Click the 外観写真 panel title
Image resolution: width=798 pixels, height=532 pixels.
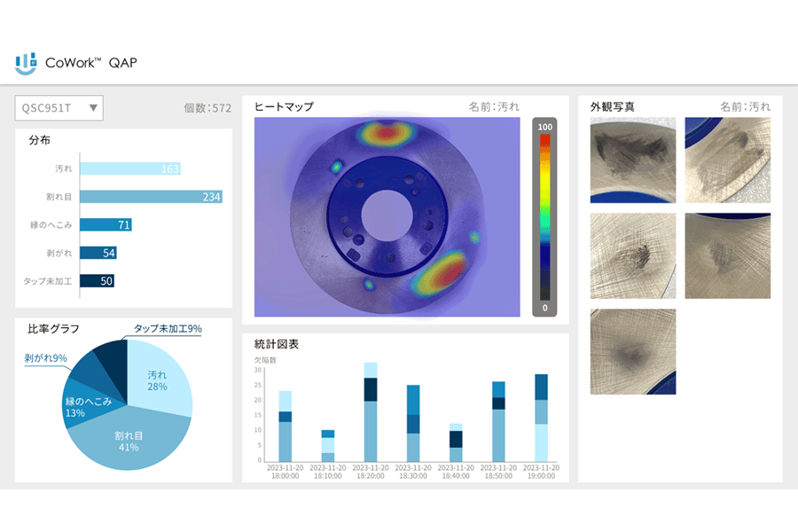(612, 106)
